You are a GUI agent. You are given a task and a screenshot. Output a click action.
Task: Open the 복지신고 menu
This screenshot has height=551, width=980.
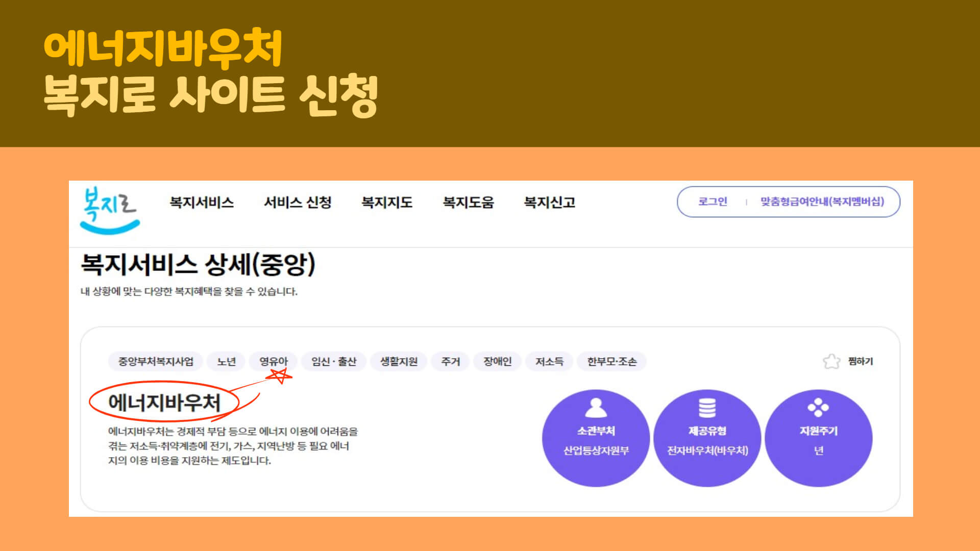[550, 203]
